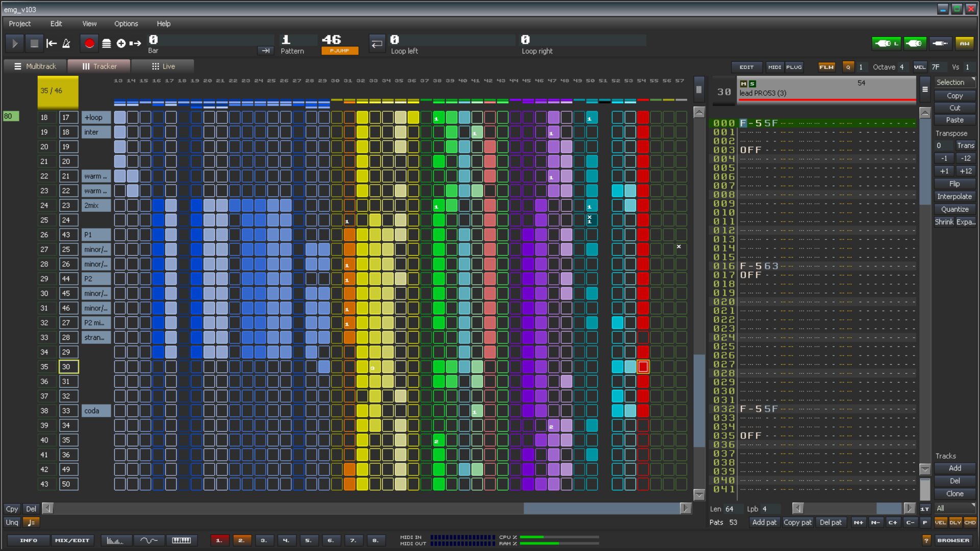Click the red highlighted cell in row 35

tap(643, 366)
